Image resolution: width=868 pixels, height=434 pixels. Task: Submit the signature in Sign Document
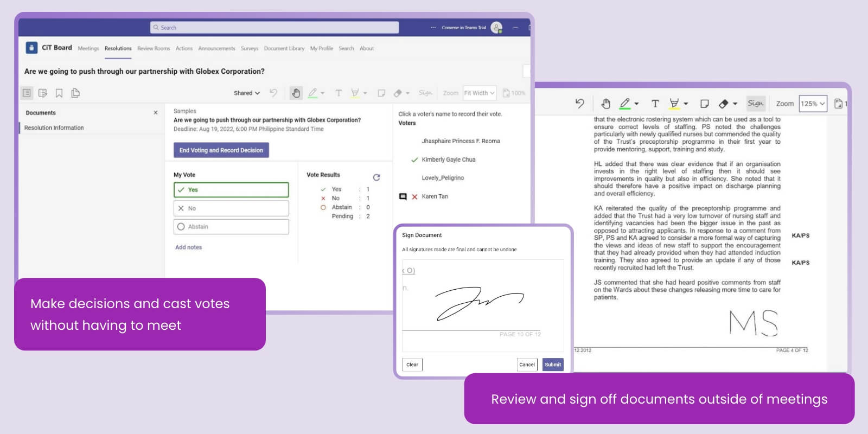click(x=553, y=365)
